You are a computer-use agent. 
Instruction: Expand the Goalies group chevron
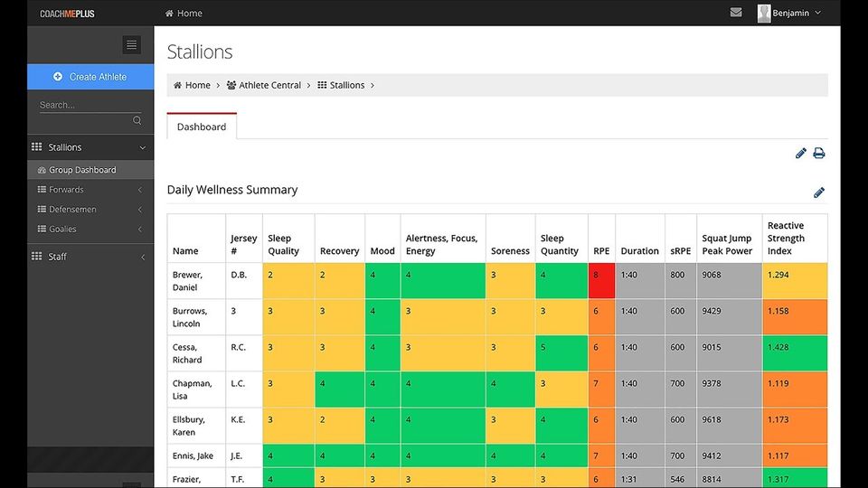[140, 229]
